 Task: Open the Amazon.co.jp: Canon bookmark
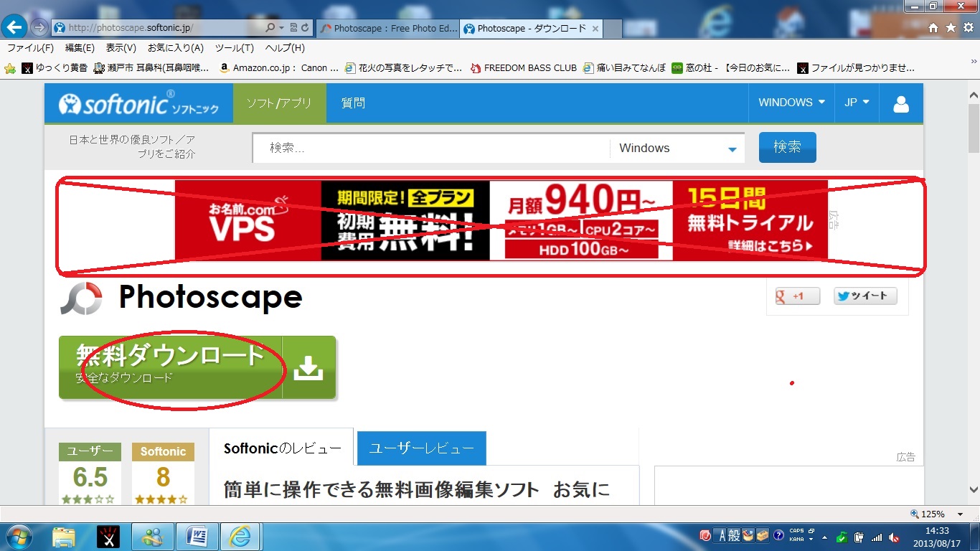tap(278, 68)
